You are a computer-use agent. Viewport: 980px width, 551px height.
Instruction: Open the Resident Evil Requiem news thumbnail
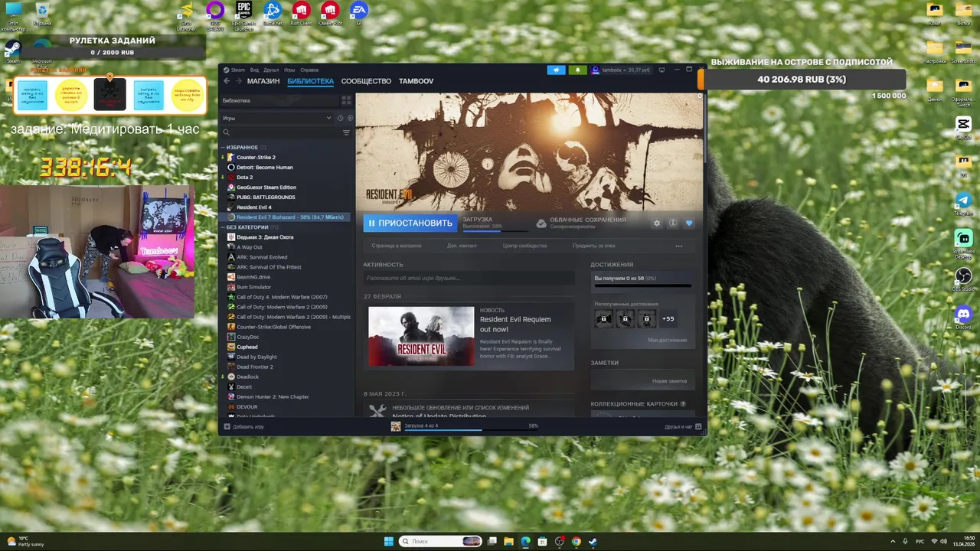click(421, 336)
